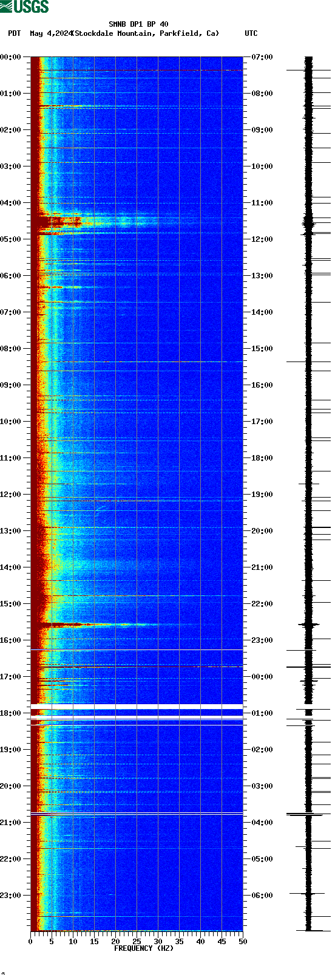The height and width of the screenshot is (980, 335).
Task: Click the 12:00 PDT time label
Action: [x=11, y=495]
